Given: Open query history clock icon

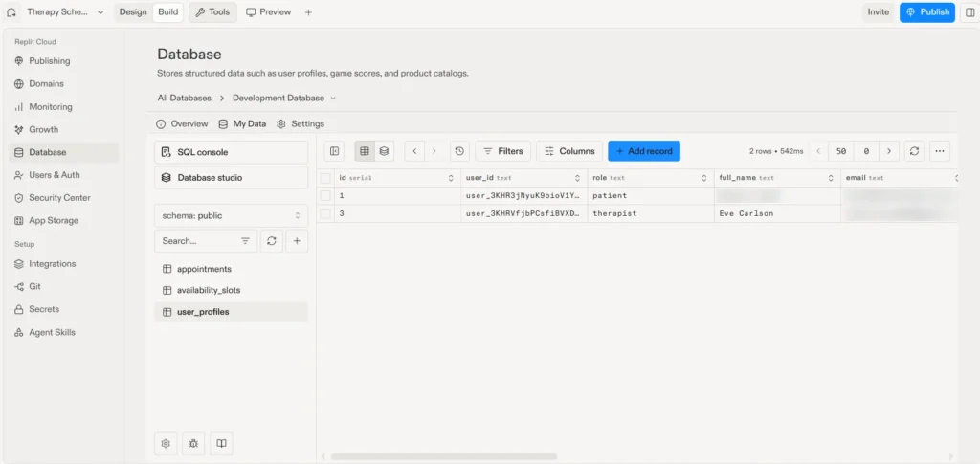Looking at the screenshot, I should [460, 151].
